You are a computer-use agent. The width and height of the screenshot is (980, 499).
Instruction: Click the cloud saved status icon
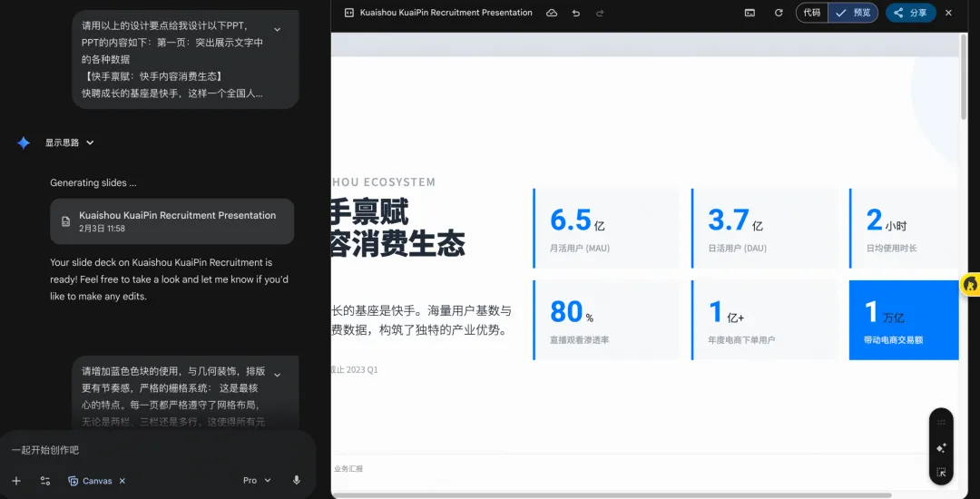point(552,13)
